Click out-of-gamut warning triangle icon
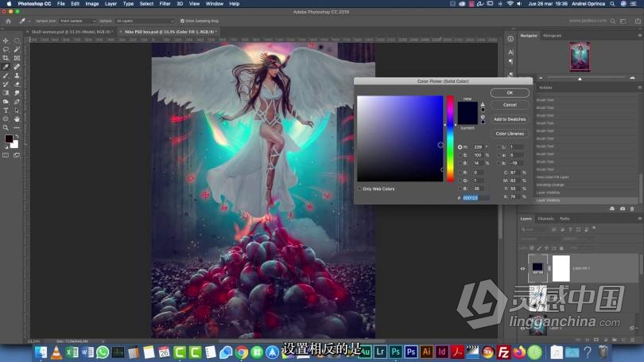Viewport: 644px width, 362px height. [483, 105]
